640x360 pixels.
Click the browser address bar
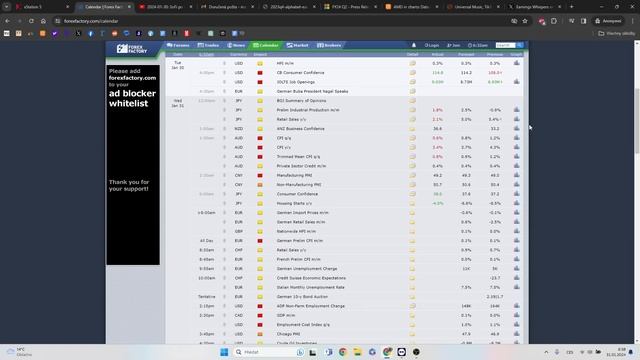[x=282, y=21]
